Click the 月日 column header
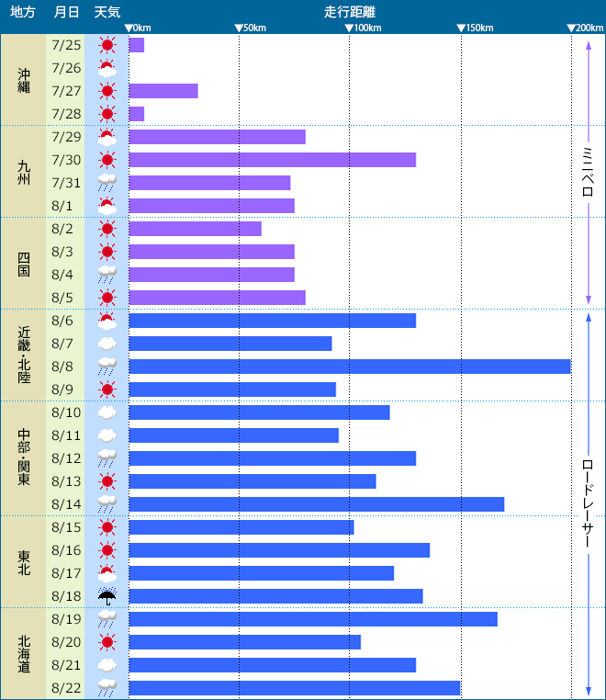The image size is (606, 700). 66,12
